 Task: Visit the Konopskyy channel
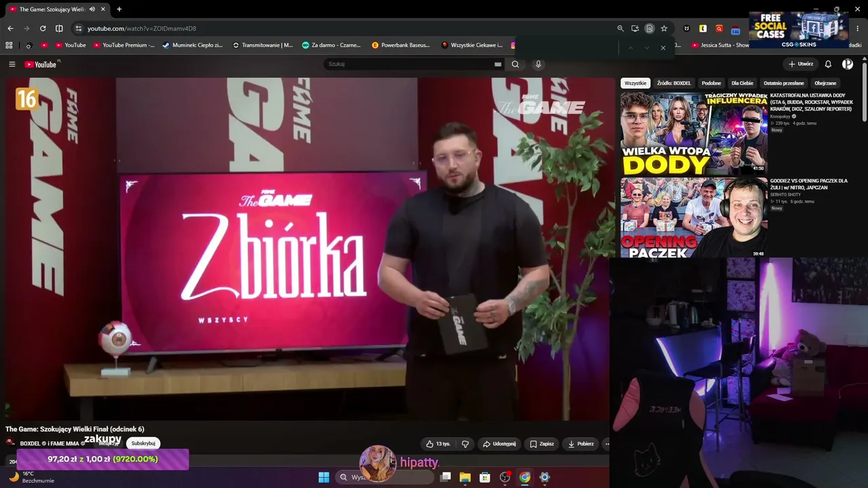(x=780, y=117)
